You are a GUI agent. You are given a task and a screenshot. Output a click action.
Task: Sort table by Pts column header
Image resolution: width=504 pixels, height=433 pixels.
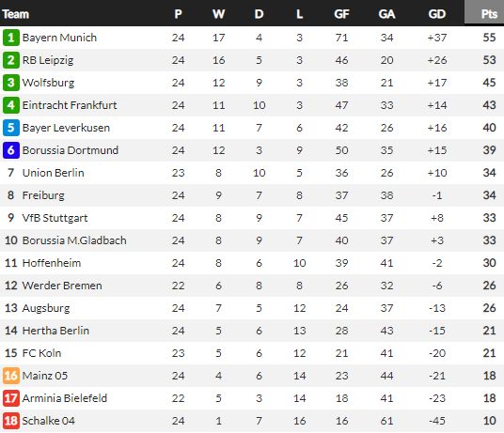pos(489,14)
